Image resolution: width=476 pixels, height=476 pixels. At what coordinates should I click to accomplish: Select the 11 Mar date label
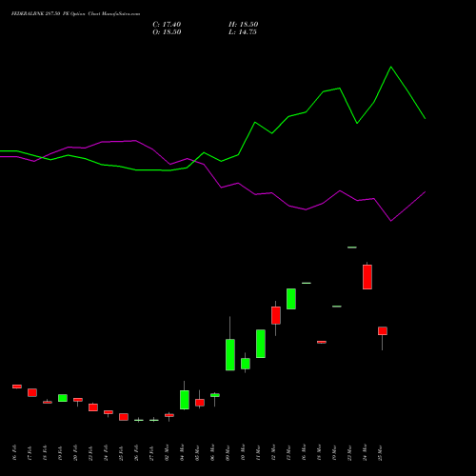pos(258,453)
